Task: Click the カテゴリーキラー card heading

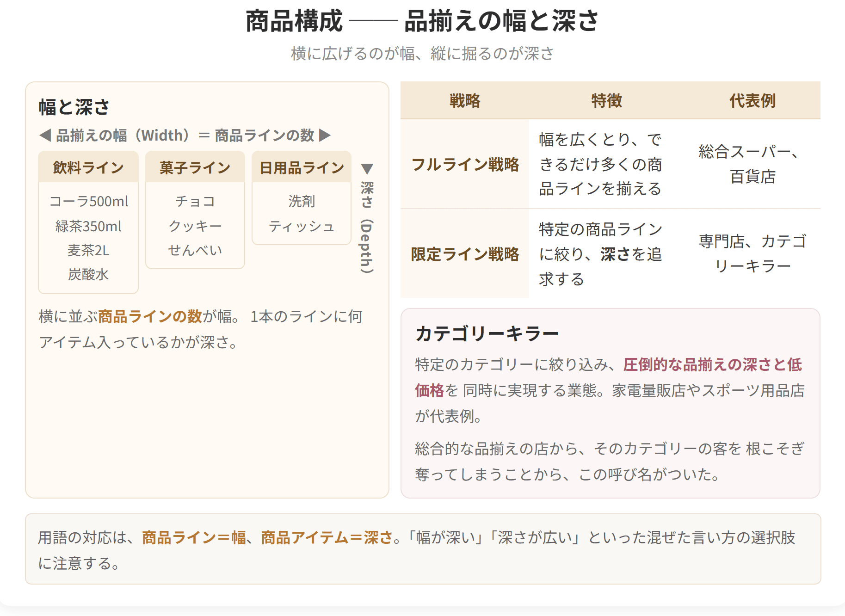Action: (x=487, y=333)
